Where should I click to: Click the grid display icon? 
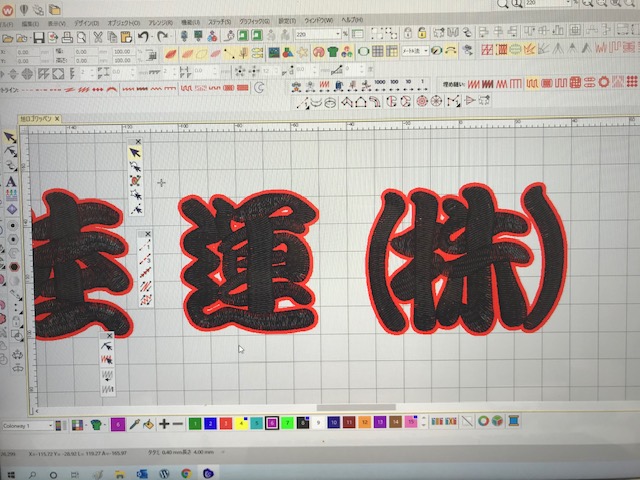[x=378, y=51]
